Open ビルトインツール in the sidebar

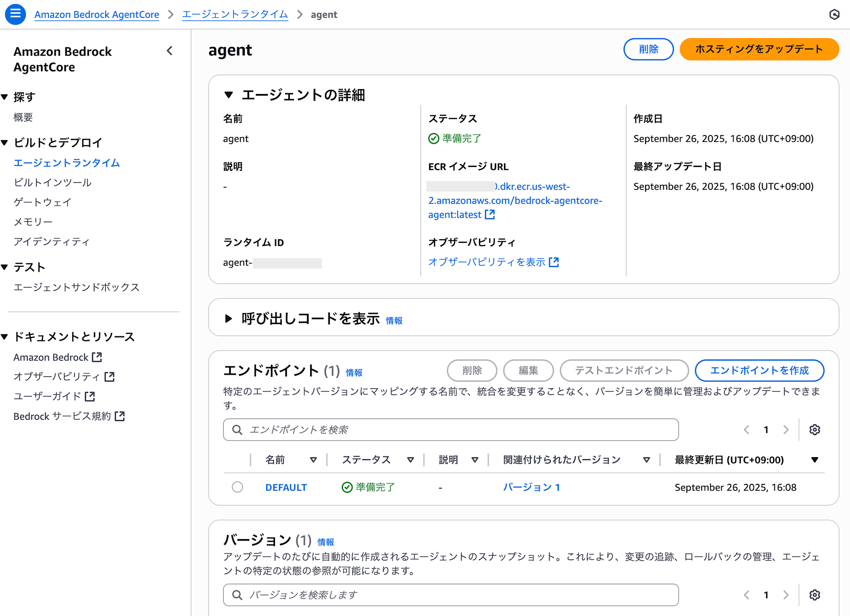(x=52, y=182)
